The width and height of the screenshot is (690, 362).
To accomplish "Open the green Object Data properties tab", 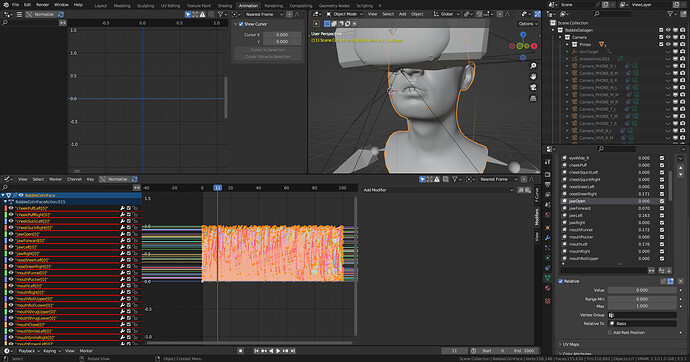I will [547, 278].
